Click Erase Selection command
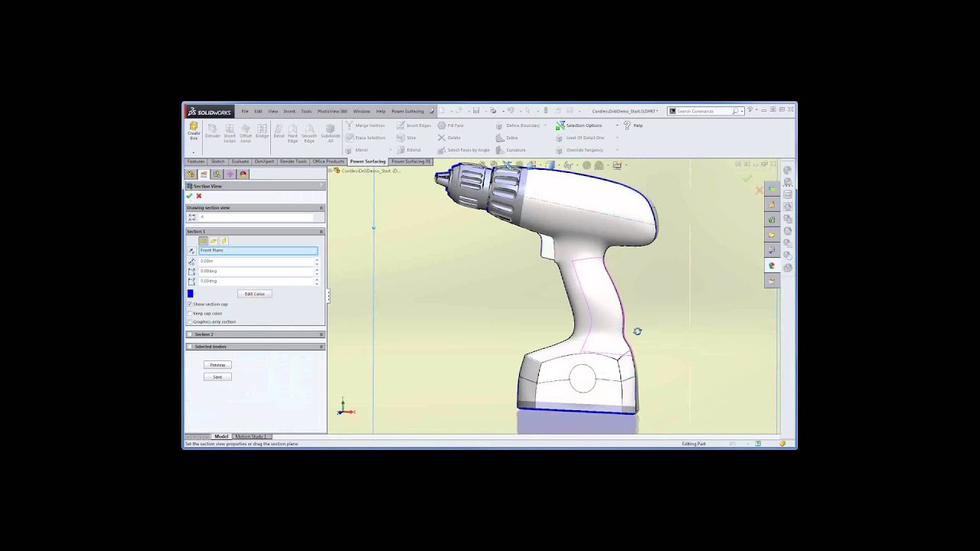This screenshot has height=551, width=980. coord(366,138)
